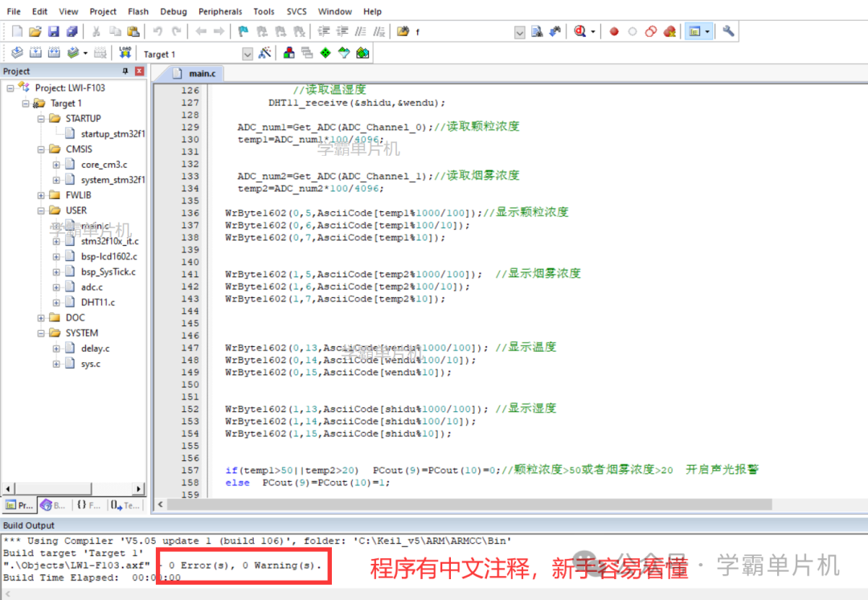The image size is (868, 600).
Task: Switch to the Templates panel tab
Action: coord(125,505)
